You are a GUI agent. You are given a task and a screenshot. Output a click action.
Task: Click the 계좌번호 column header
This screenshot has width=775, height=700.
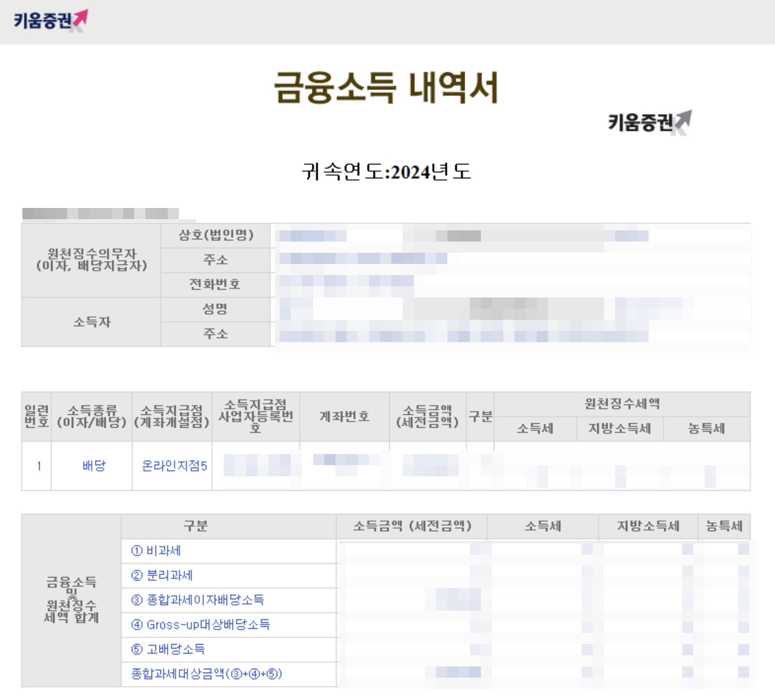point(344,417)
